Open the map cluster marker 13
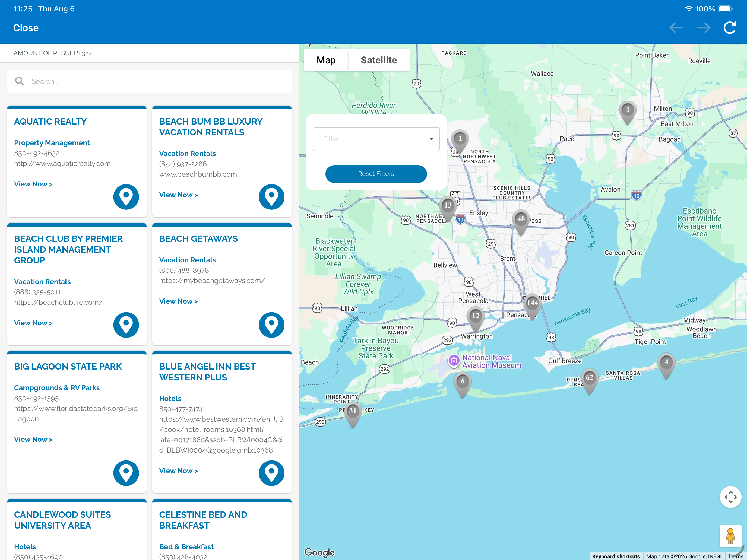 point(448,209)
